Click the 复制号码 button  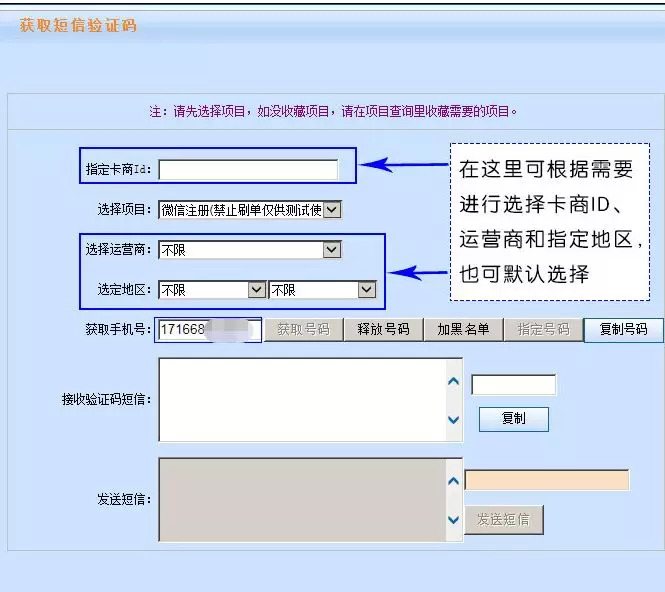(x=623, y=330)
